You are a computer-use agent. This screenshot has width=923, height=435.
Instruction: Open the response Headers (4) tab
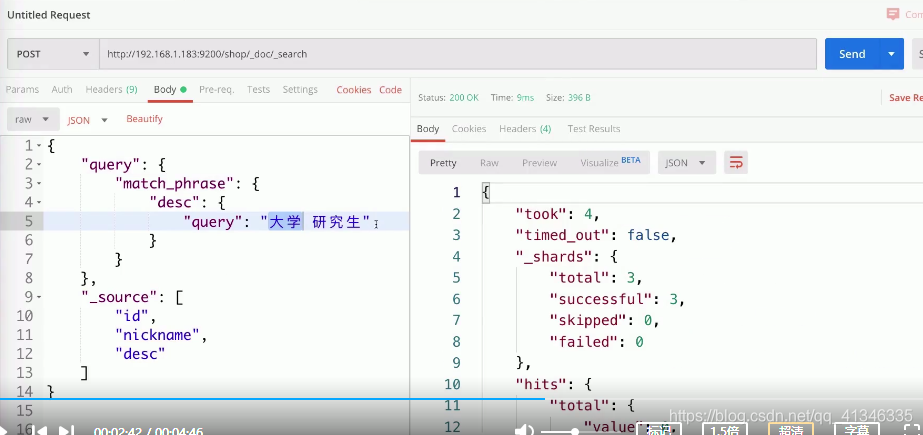(525, 129)
